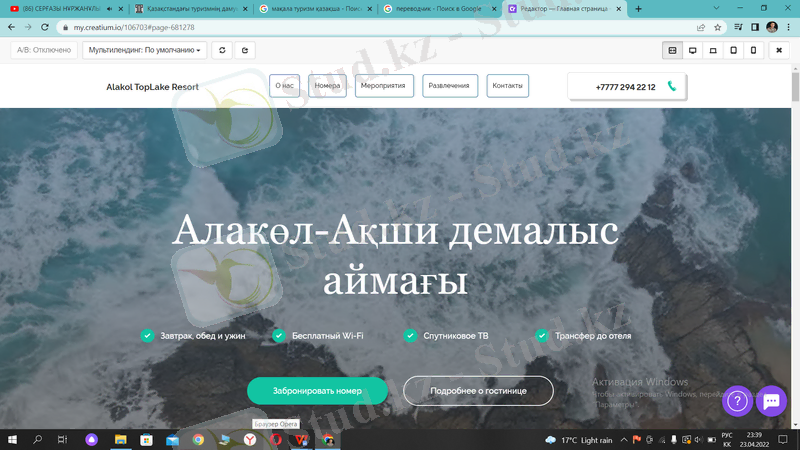Switch to the мақала туризм қазақша tab
This screenshot has height=450, width=800.
[316, 9]
